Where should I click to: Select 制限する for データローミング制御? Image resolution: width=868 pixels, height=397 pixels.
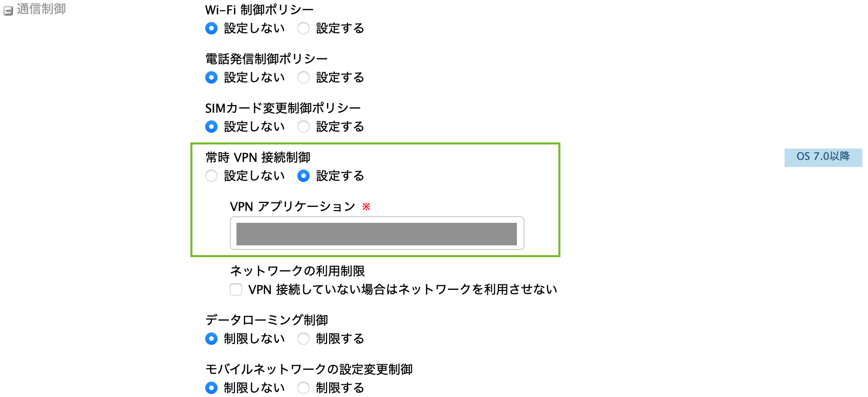point(303,339)
